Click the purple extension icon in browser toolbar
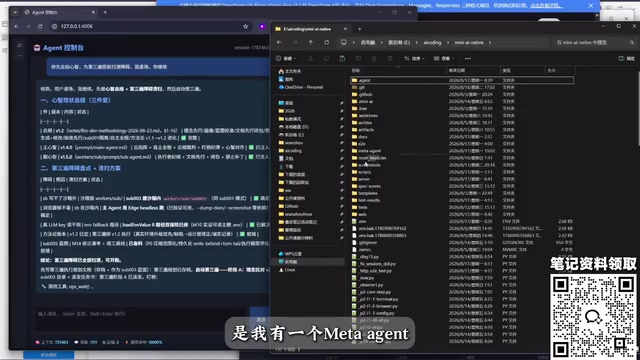The height and width of the screenshot is (360, 640). coord(262,26)
